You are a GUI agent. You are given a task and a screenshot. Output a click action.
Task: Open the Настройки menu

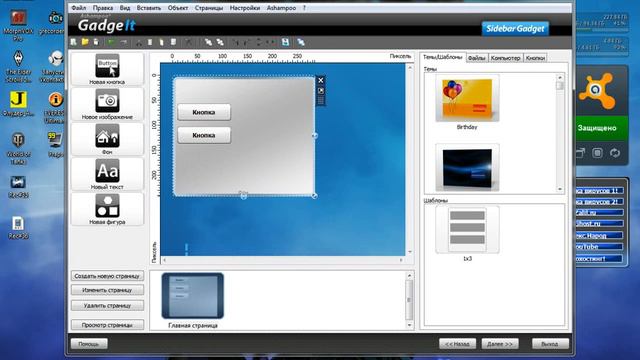coord(245,8)
